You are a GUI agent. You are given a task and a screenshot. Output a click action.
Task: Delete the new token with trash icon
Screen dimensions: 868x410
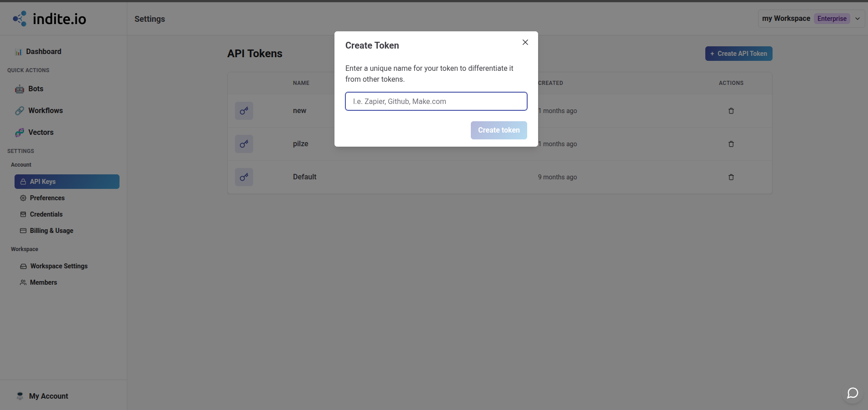[730, 111]
